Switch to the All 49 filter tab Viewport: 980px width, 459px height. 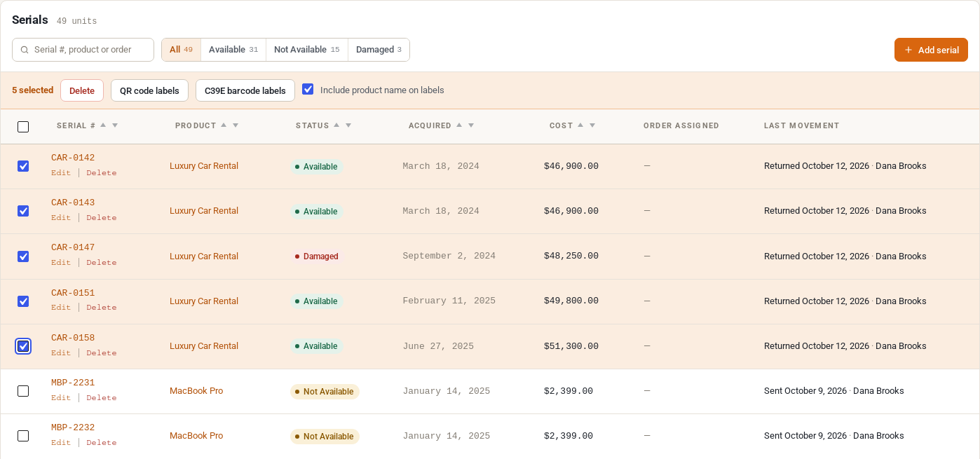tap(181, 50)
